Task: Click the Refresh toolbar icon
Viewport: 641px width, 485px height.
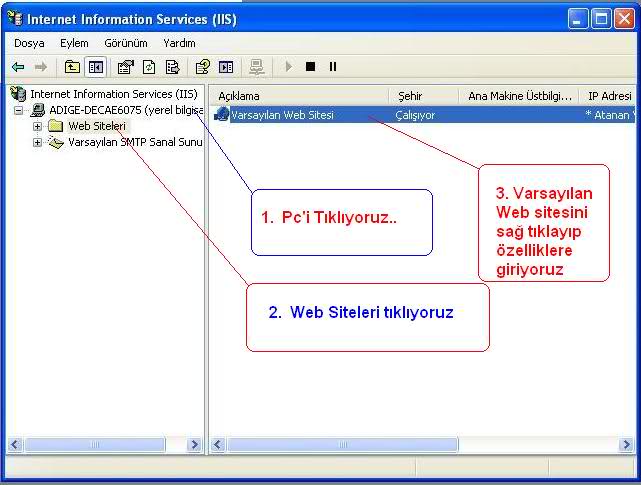Action: coord(149,67)
